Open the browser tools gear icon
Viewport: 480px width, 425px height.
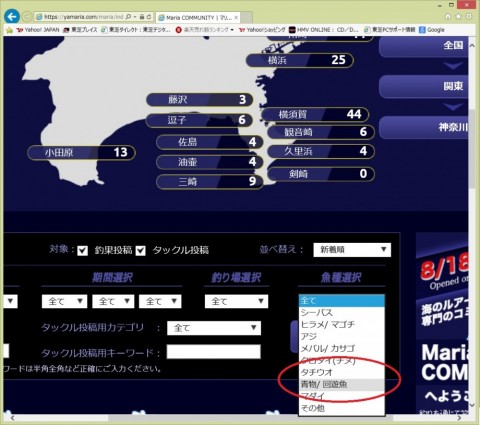pos(469,16)
